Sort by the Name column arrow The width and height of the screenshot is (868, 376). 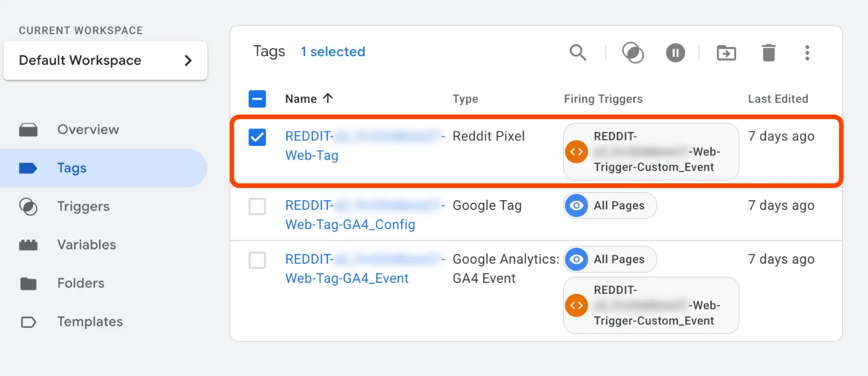pyautogui.click(x=328, y=98)
